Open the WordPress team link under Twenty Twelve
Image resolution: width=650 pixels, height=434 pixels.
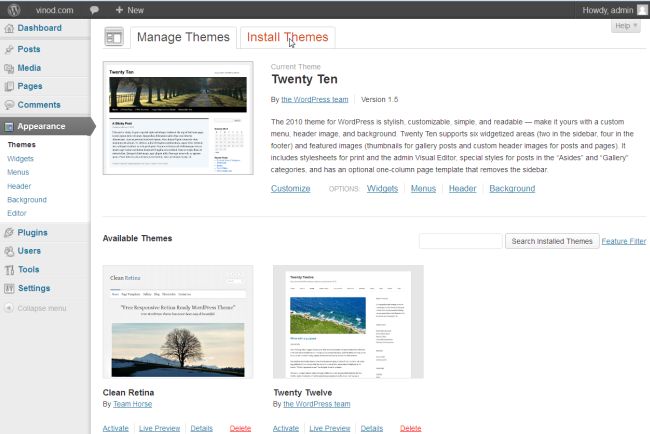click(x=317, y=404)
